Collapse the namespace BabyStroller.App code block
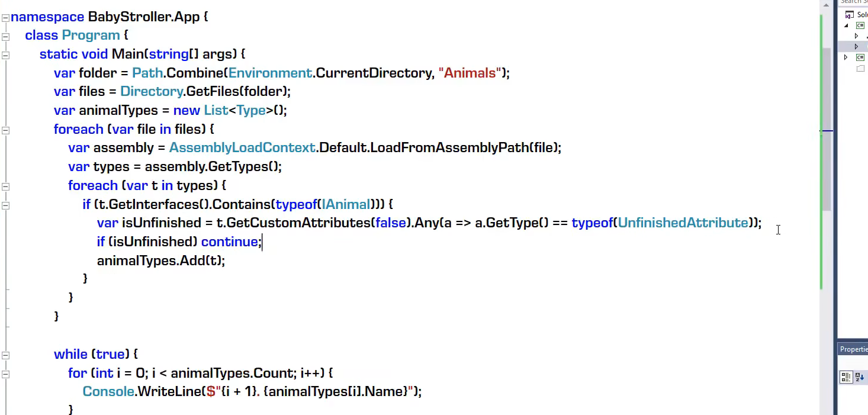This screenshot has width=868, height=415. tap(5, 18)
